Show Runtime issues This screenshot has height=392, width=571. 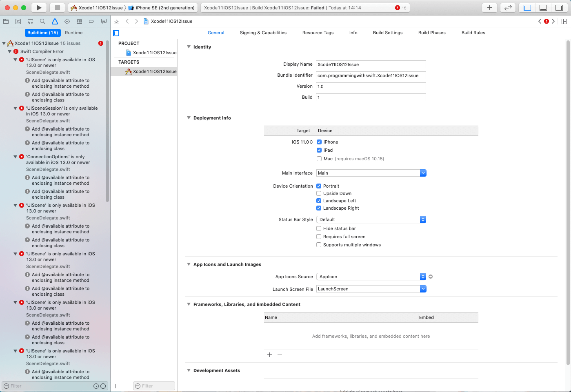tap(74, 33)
